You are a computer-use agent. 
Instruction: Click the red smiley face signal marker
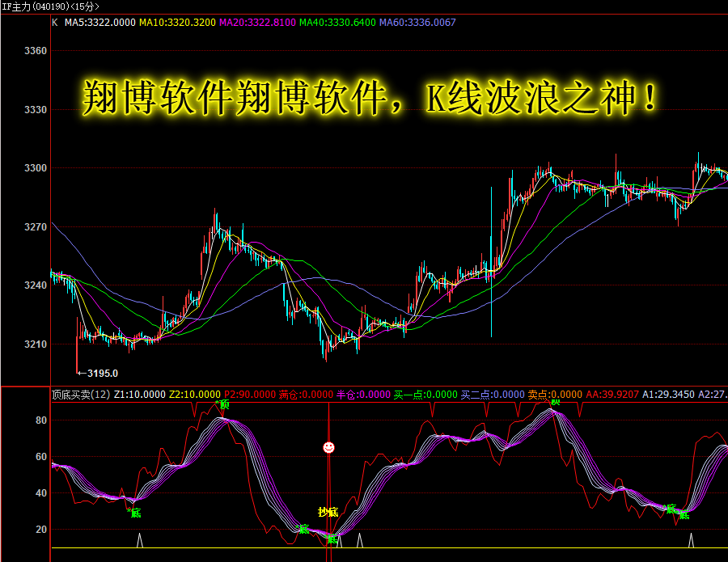[328, 447]
